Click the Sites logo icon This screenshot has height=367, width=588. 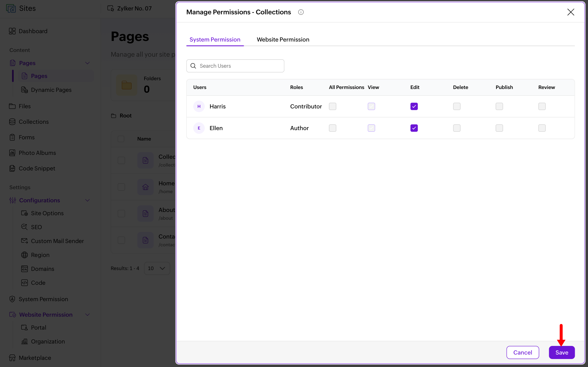pos(11,8)
